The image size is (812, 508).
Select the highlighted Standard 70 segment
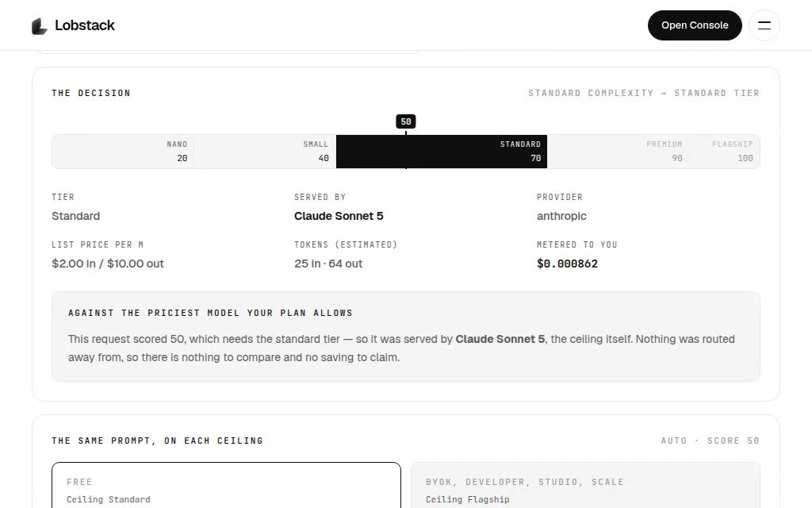(442, 152)
